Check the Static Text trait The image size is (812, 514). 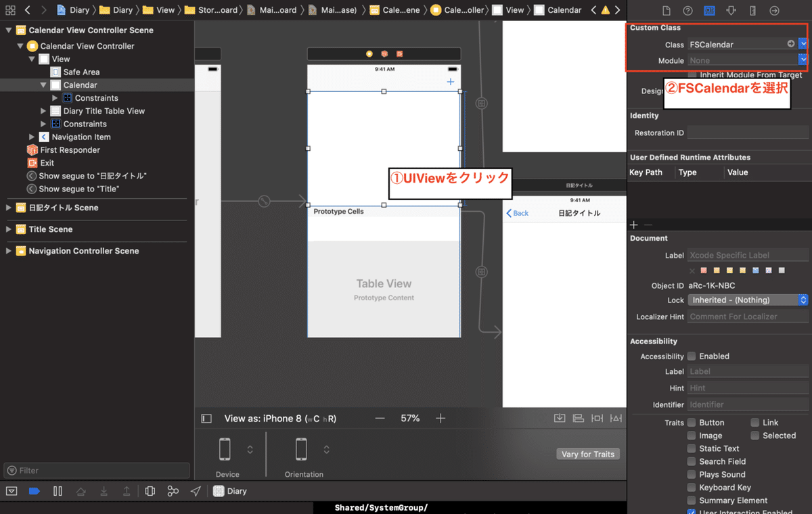(692, 448)
